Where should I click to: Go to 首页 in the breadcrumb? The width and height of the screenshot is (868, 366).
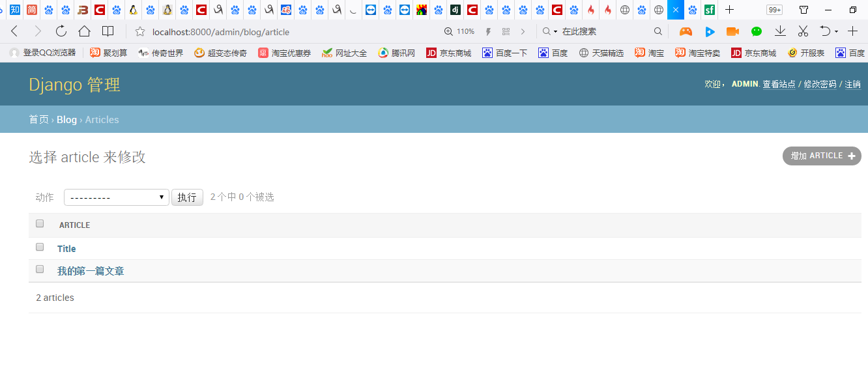[38, 120]
